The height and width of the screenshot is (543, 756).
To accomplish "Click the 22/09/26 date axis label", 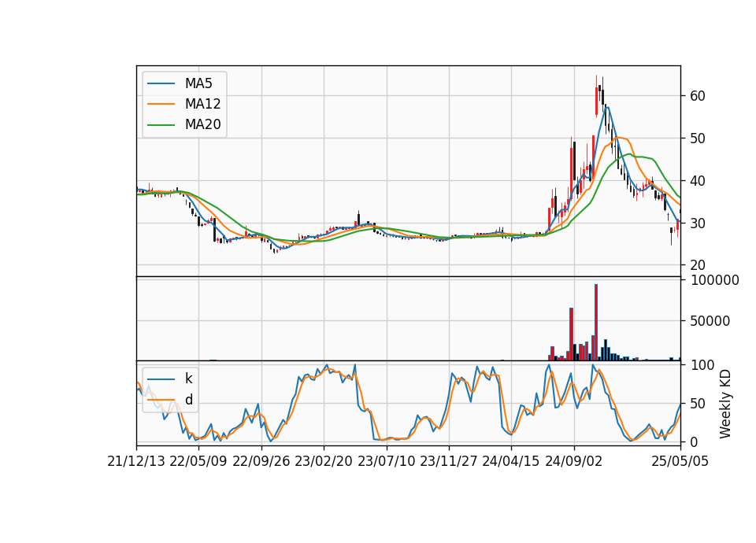I will pos(261,461).
